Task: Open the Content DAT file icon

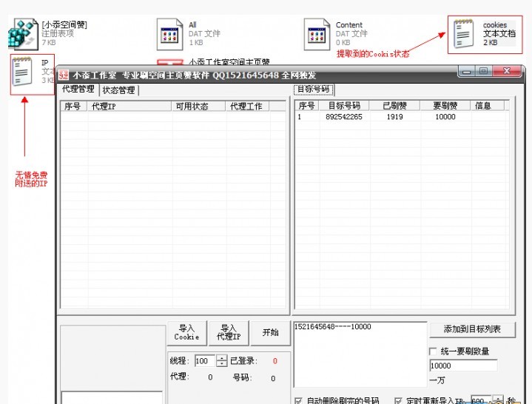Action: (317, 34)
